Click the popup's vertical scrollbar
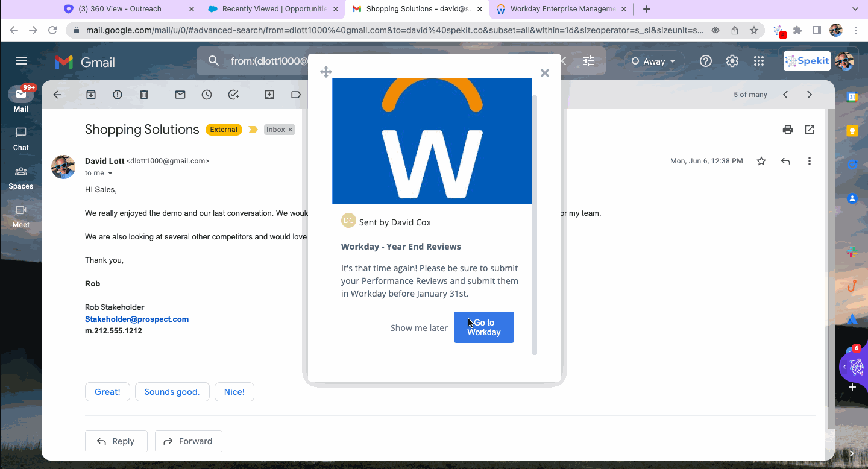868x469 pixels. click(x=535, y=224)
